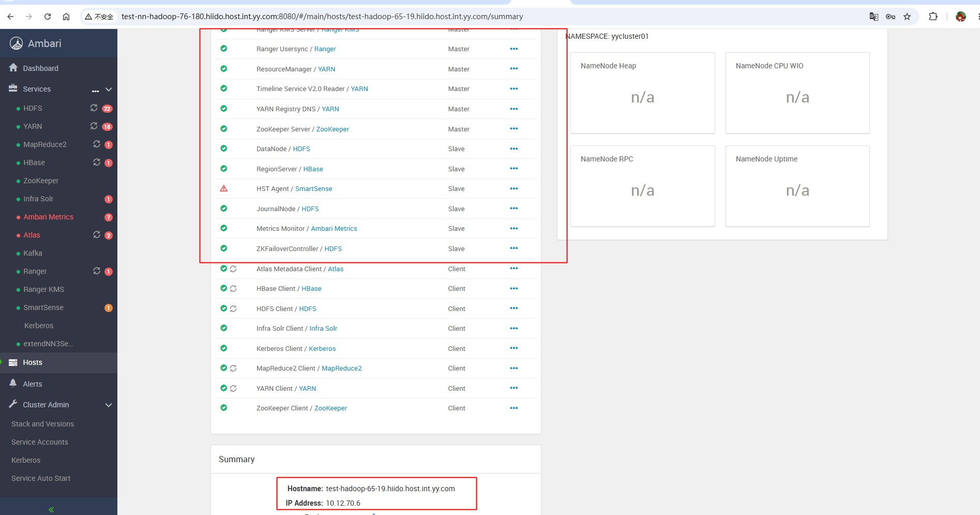Go to Hosts in sidebar
980x515 pixels.
pyautogui.click(x=33, y=362)
